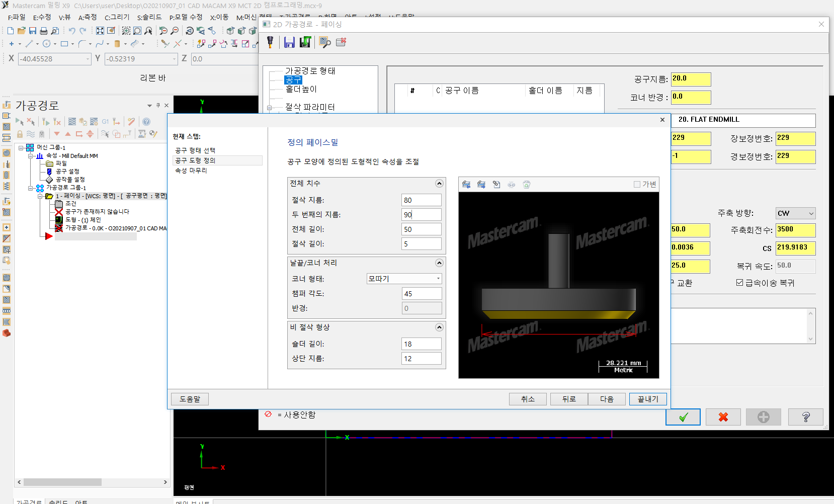The height and width of the screenshot is (504, 834).
Task: Click the Fit to screen icon
Action: pos(100,31)
